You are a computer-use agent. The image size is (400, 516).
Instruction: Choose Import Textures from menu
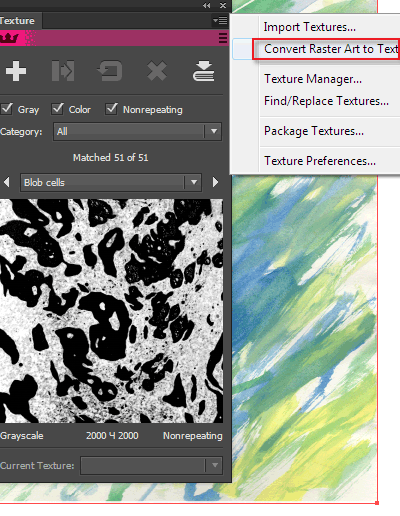310,27
